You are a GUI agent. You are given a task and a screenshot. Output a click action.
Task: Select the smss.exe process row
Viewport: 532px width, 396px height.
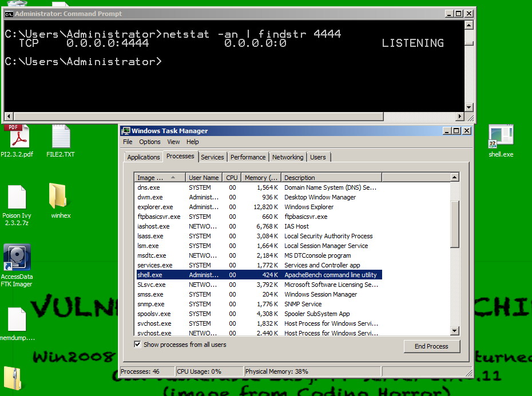click(x=259, y=294)
